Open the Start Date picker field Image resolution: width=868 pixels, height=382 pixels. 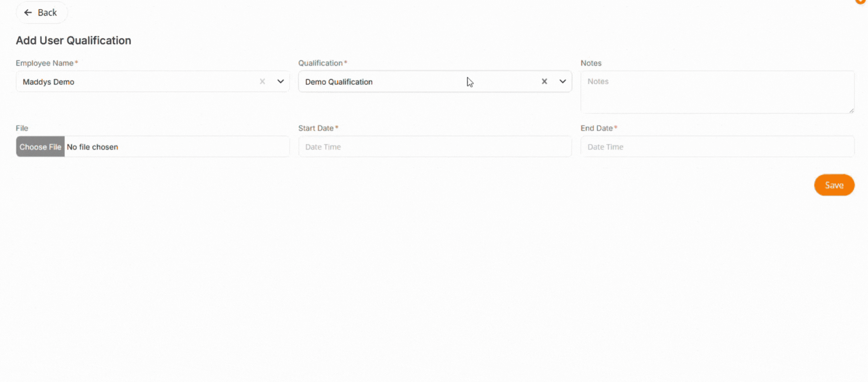434,147
